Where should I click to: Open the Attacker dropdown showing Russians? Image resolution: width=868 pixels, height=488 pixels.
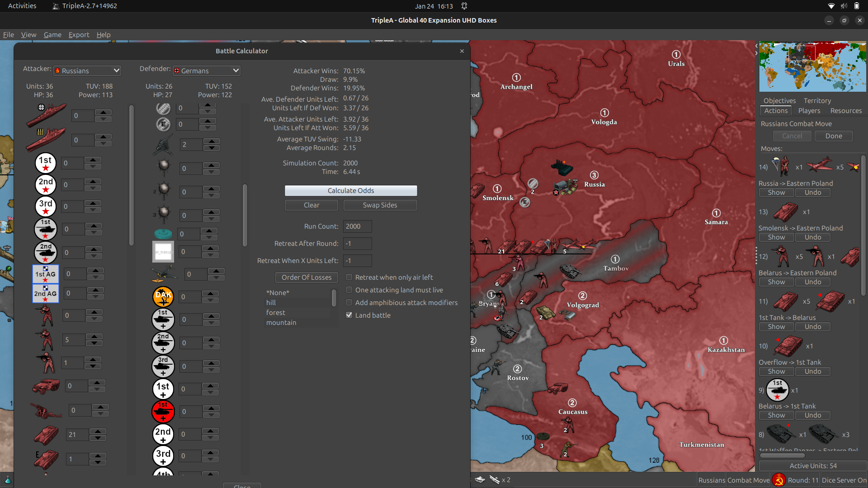tap(87, 70)
